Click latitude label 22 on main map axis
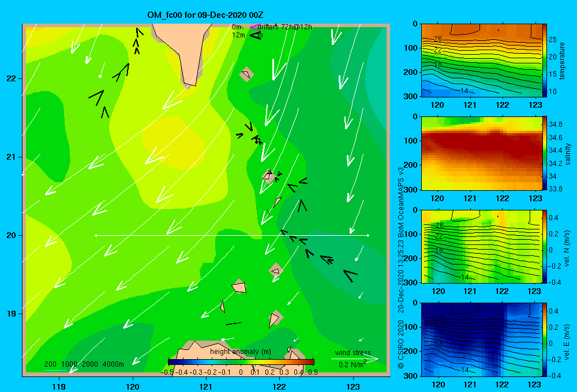Viewport: 577px width, 392px height. [x=12, y=78]
